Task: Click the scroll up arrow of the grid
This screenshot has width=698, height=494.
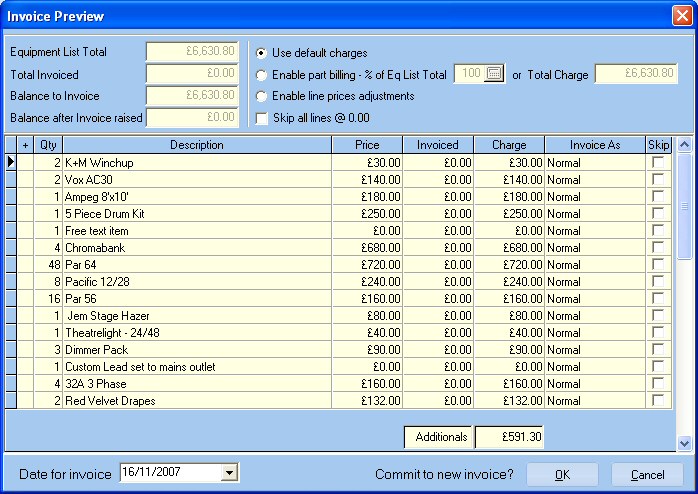Action: (x=684, y=145)
